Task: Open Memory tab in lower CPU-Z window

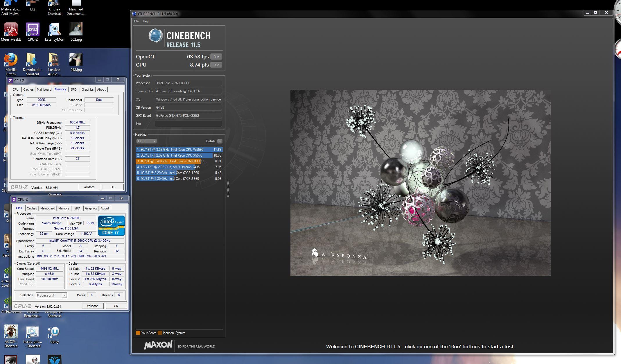Action: coord(64,208)
